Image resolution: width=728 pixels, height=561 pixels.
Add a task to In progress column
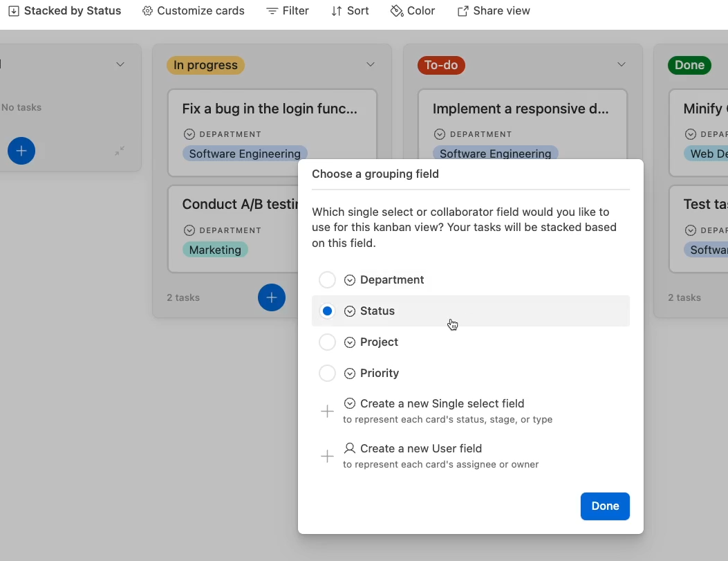pos(272,297)
